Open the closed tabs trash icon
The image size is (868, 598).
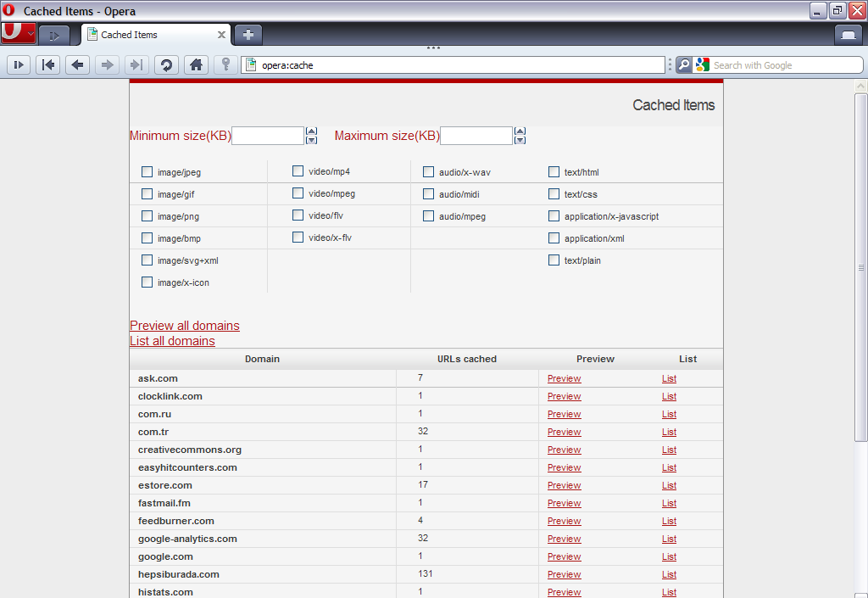[x=848, y=34]
